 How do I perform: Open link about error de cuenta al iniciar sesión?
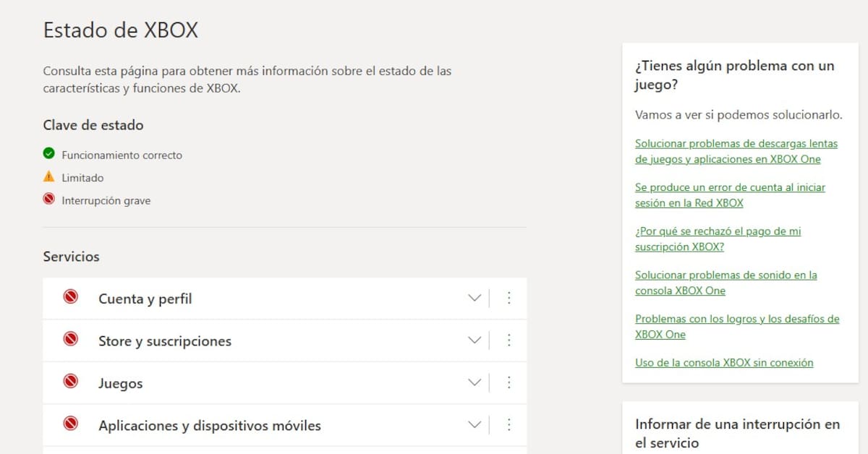click(730, 195)
